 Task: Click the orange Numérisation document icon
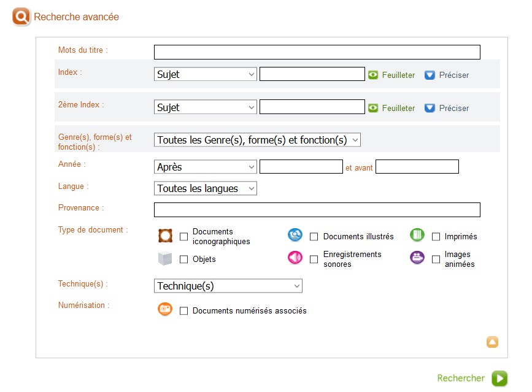click(x=165, y=310)
